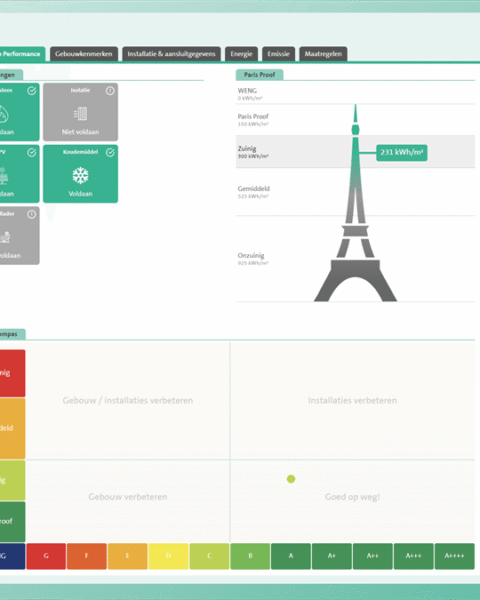This screenshot has width=480, height=600.
Task: Select the Emissie tab
Action: 278,54
